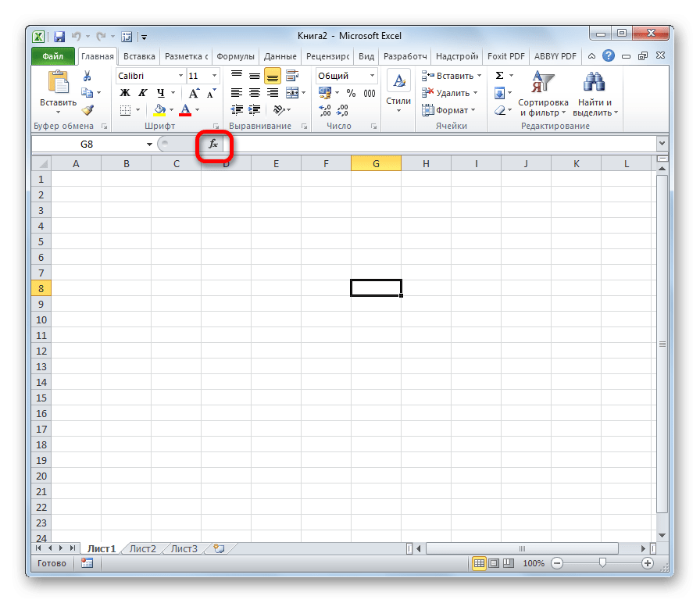This screenshot has width=700, height=603.
Task: Click the Insert Function fx button
Action: [x=213, y=145]
